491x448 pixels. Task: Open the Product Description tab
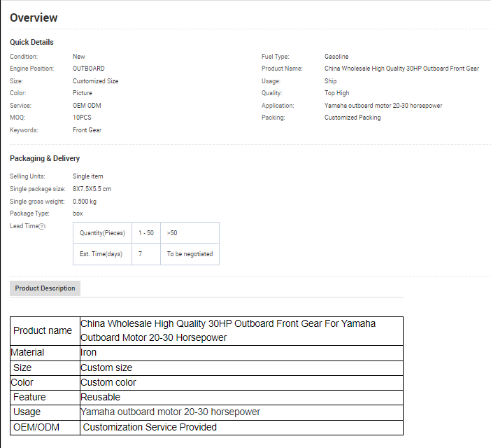tap(45, 288)
